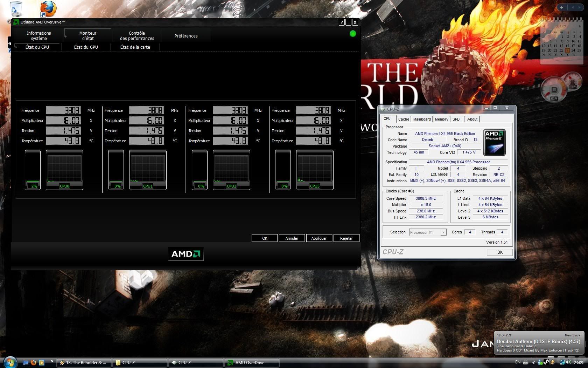Click the CPU3 usage graph
Image resolution: width=588 pixels, height=368 pixels.
click(314, 170)
